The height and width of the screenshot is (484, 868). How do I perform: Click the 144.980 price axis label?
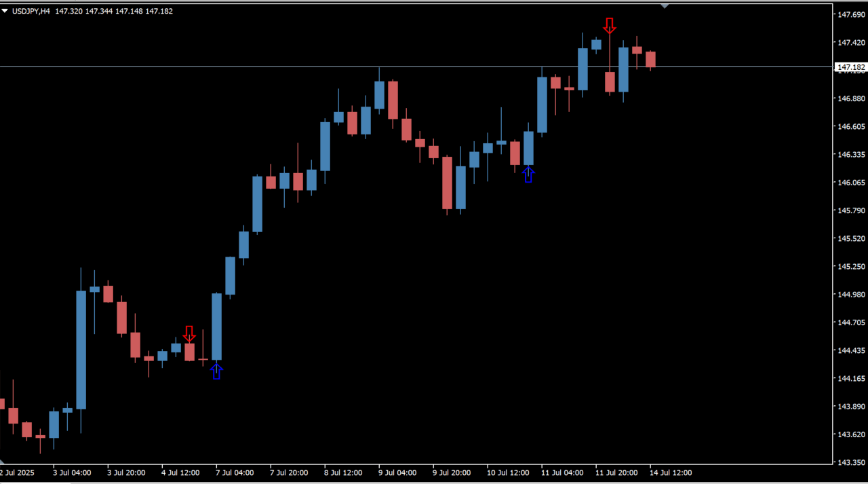[852, 295]
